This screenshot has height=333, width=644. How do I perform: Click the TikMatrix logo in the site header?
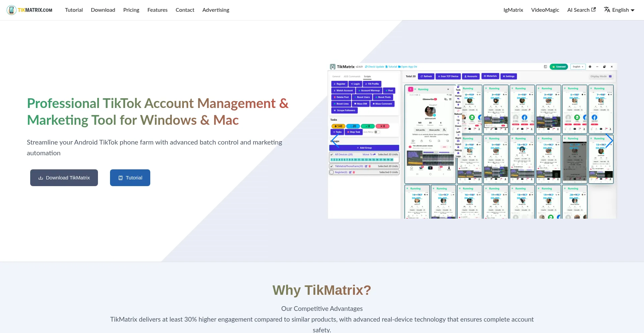pyautogui.click(x=30, y=10)
